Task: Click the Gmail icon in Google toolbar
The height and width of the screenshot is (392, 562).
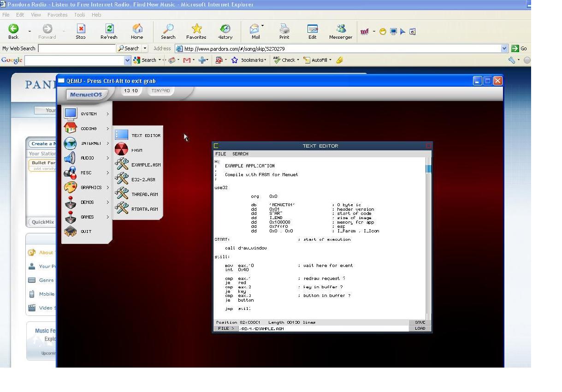Action: coord(187,60)
